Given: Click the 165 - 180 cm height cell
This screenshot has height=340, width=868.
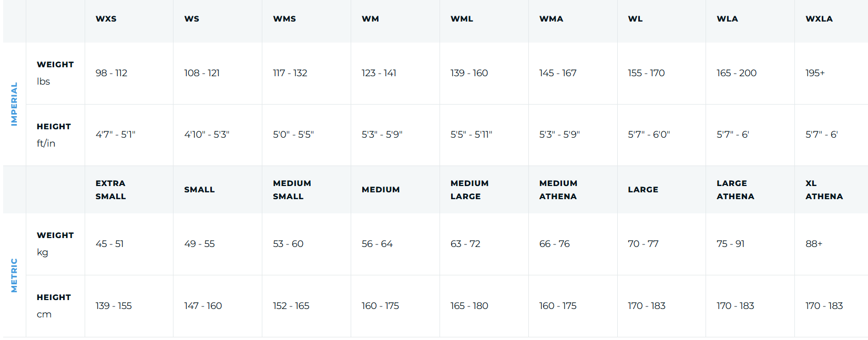Looking at the screenshot, I should click(x=469, y=306).
